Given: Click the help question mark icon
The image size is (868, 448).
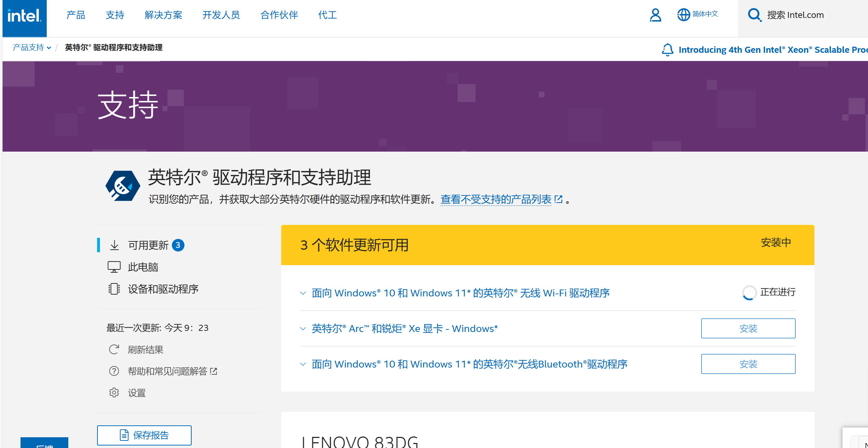Looking at the screenshot, I should pyautogui.click(x=114, y=371).
